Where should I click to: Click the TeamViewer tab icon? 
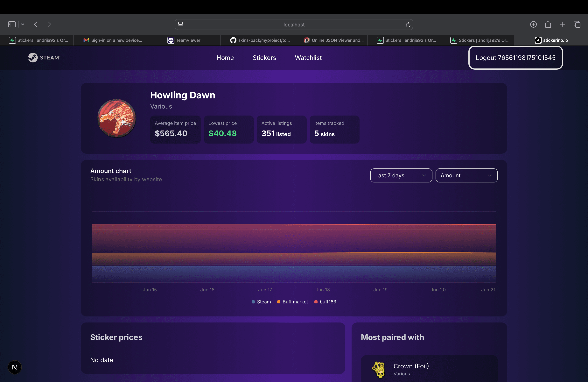tap(171, 40)
